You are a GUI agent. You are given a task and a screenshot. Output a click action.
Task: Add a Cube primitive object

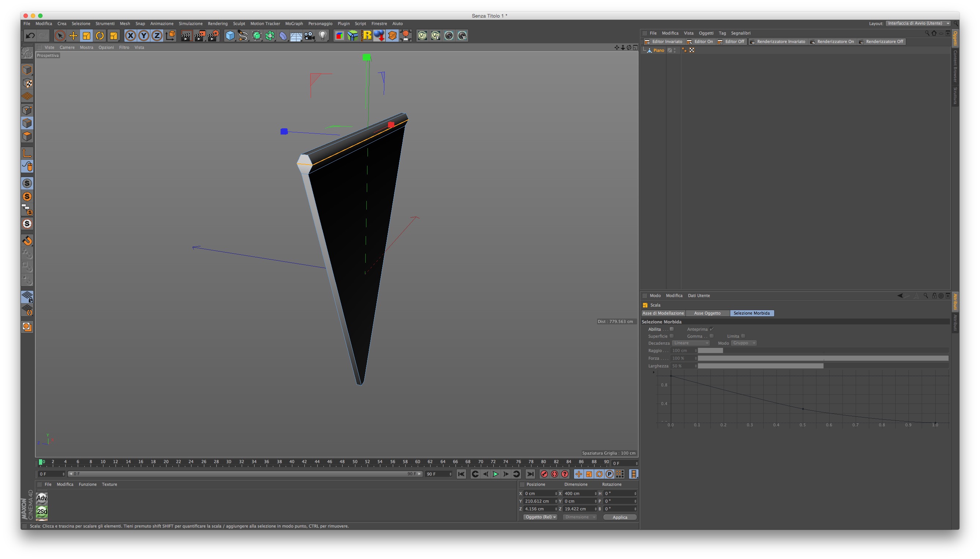click(x=230, y=36)
